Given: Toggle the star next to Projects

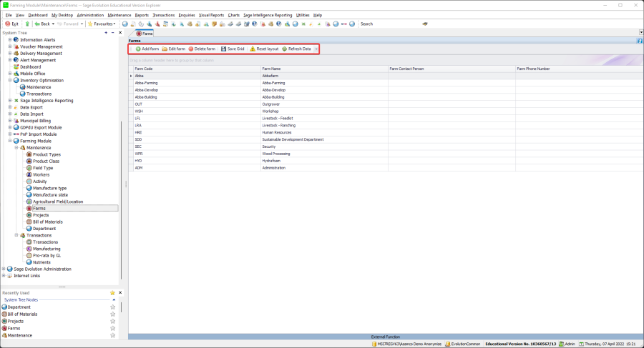Looking at the screenshot, I should click(x=112, y=321).
